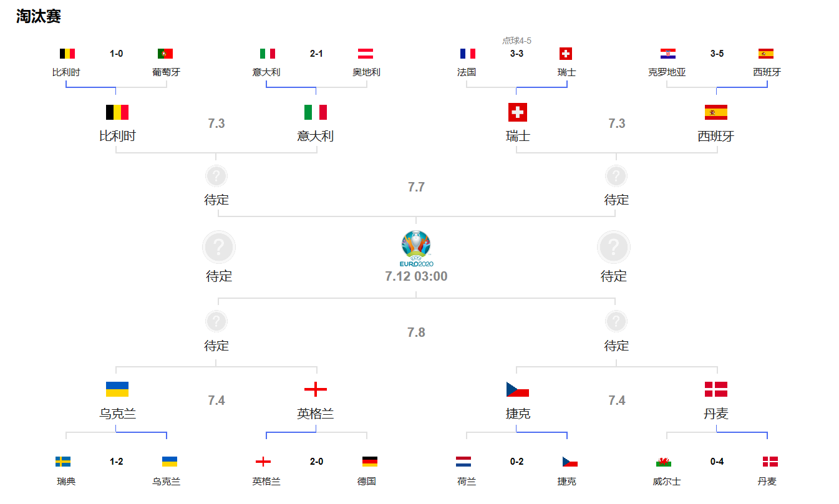Select the Sweden flag icon
The width and height of the screenshot is (839, 504).
point(63,462)
